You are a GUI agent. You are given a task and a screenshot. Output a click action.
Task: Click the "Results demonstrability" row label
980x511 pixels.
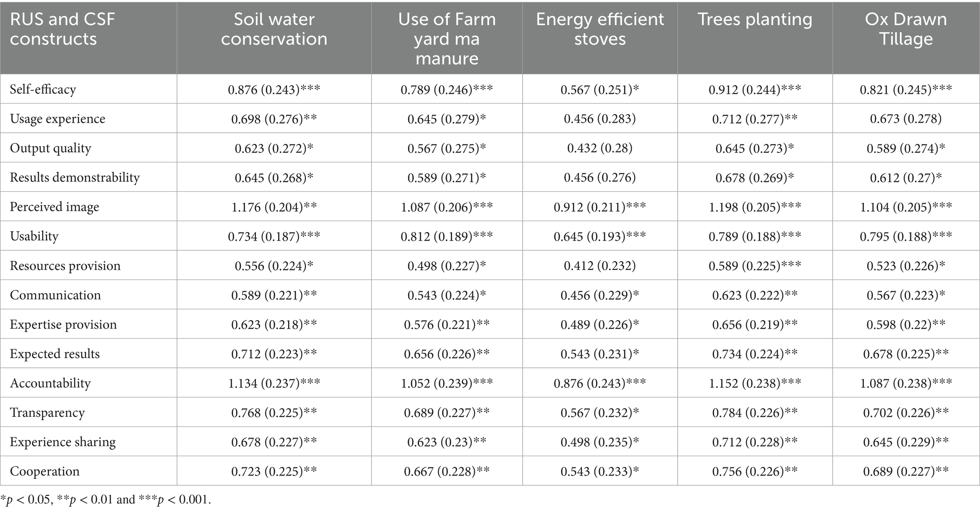pos(75,178)
